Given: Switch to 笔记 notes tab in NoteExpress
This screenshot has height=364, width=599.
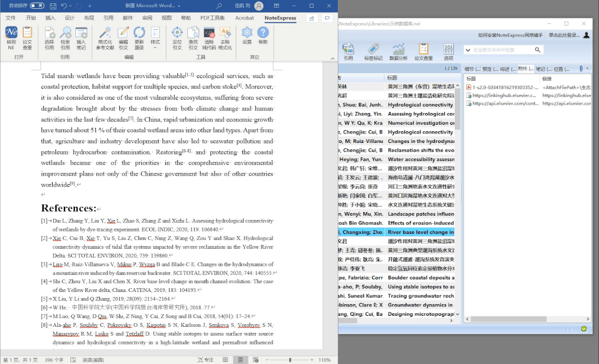Looking at the screenshot, I should (x=544, y=69).
